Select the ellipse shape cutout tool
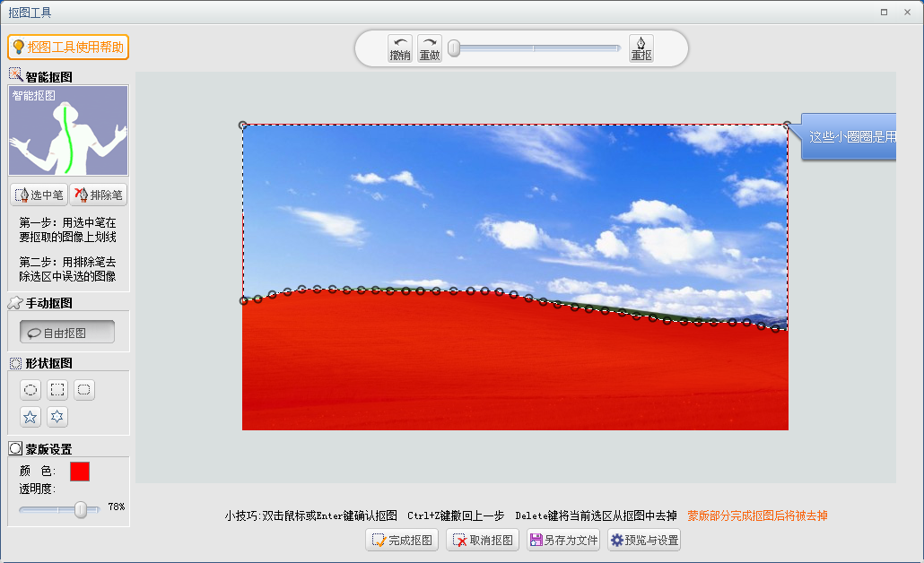Image resolution: width=924 pixels, height=563 pixels. [x=31, y=390]
